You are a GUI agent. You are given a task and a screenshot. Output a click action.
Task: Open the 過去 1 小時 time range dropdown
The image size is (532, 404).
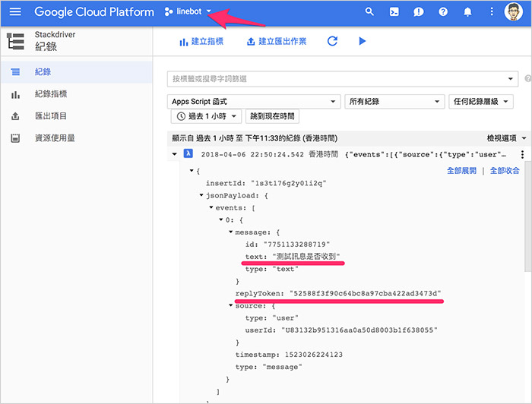[x=206, y=116]
